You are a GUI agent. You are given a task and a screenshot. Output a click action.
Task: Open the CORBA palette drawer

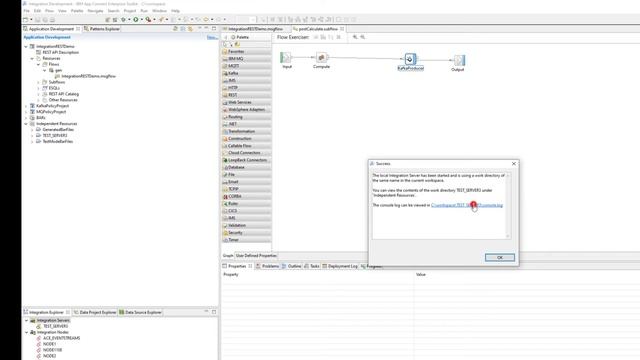[x=247, y=196]
